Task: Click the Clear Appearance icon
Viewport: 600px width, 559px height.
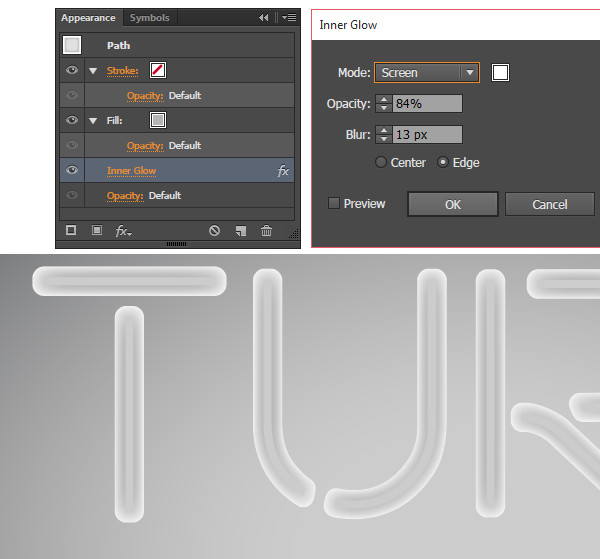Action: tap(214, 230)
